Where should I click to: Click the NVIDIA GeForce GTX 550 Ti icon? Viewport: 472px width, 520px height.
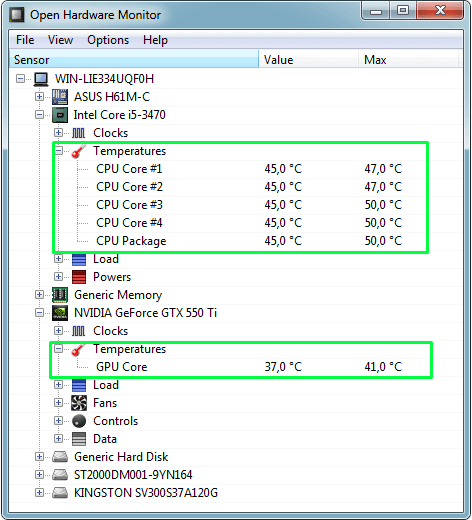click(60, 313)
